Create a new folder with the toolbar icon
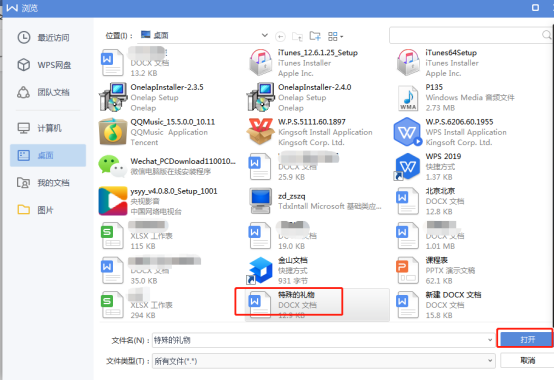The height and width of the screenshot is (380, 554). point(315,36)
